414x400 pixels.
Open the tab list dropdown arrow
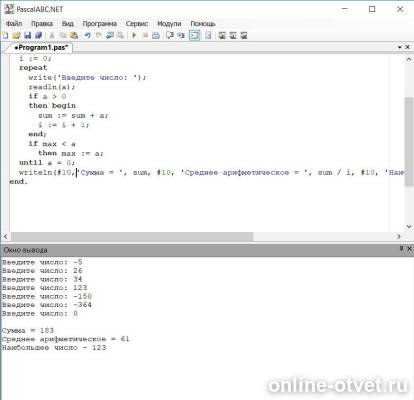[400, 47]
